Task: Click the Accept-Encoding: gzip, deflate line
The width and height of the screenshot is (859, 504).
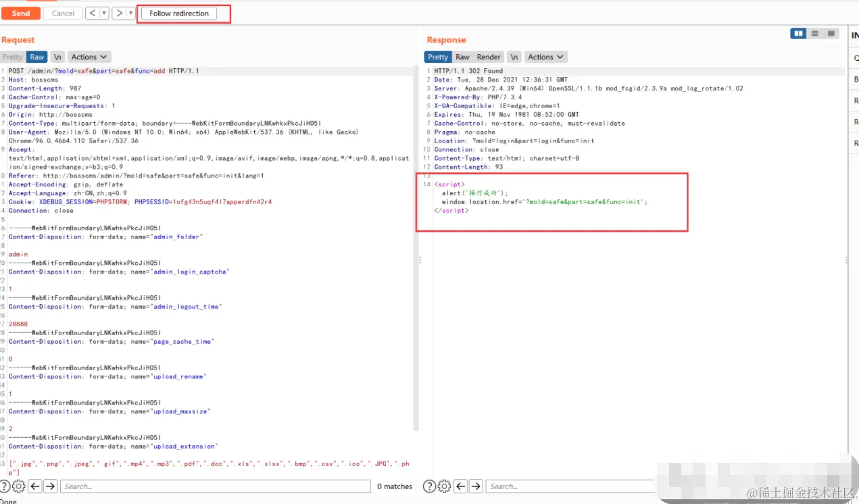Action: click(x=66, y=184)
